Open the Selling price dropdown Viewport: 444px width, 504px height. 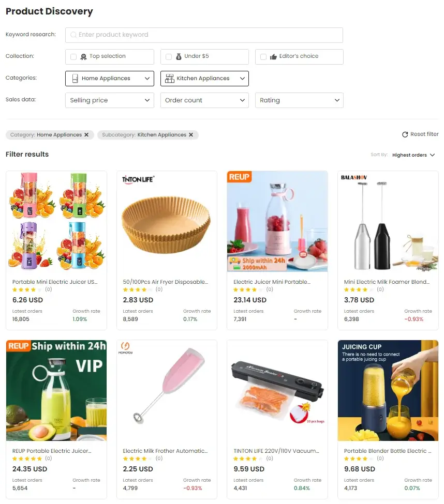click(x=110, y=100)
